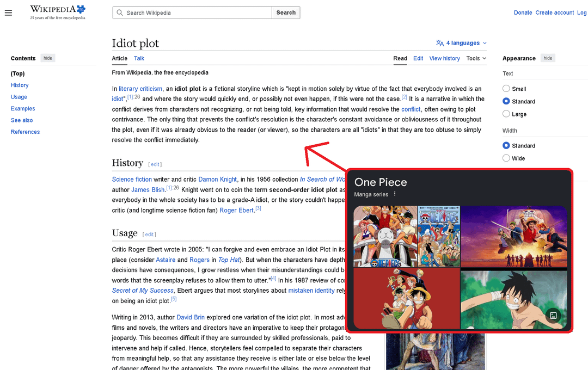The image size is (588, 370).
Task: Jump to (Top) in contents
Action: click(x=17, y=73)
